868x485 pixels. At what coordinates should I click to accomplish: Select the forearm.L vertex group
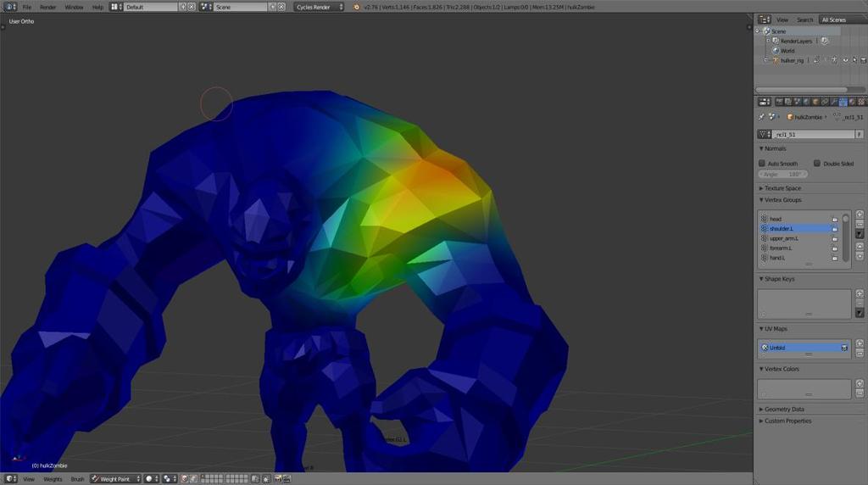click(x=800, y=248)
